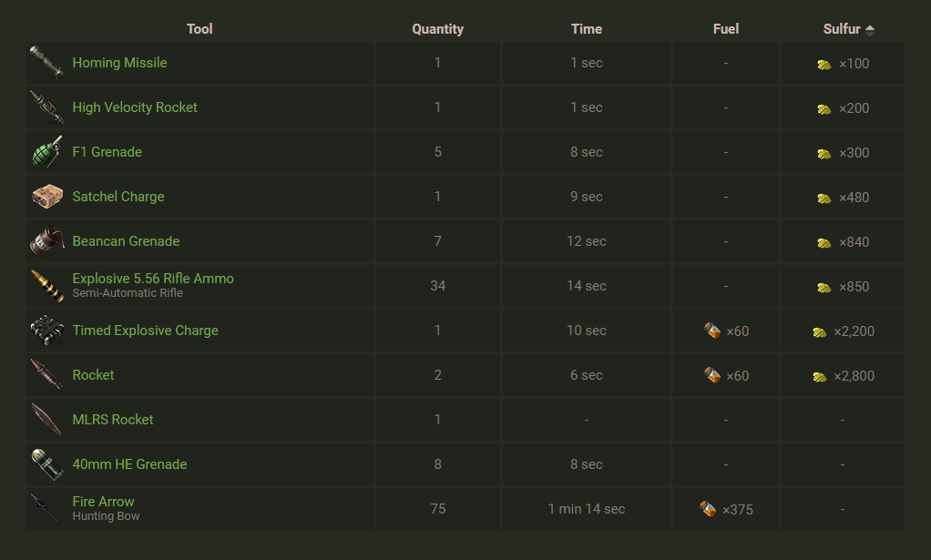931x560 pixels.
Task: Sort table by Tool column header
Action: (199, 29)
